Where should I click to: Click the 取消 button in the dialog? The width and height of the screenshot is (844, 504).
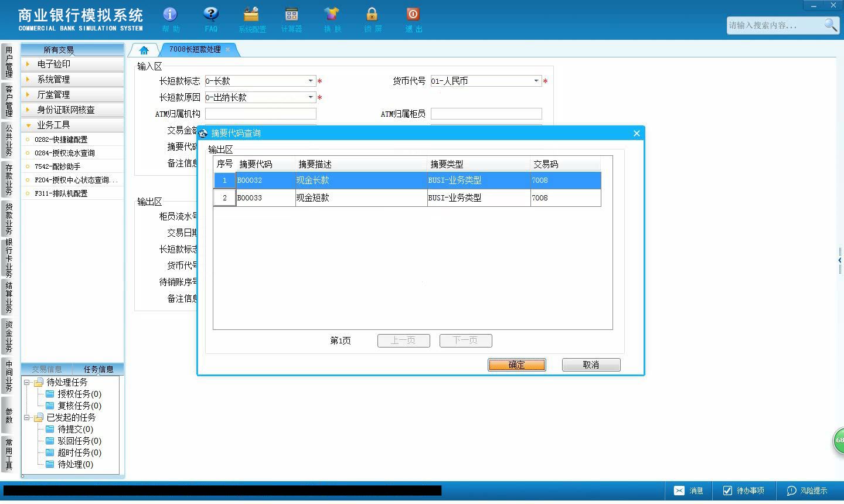591,365
